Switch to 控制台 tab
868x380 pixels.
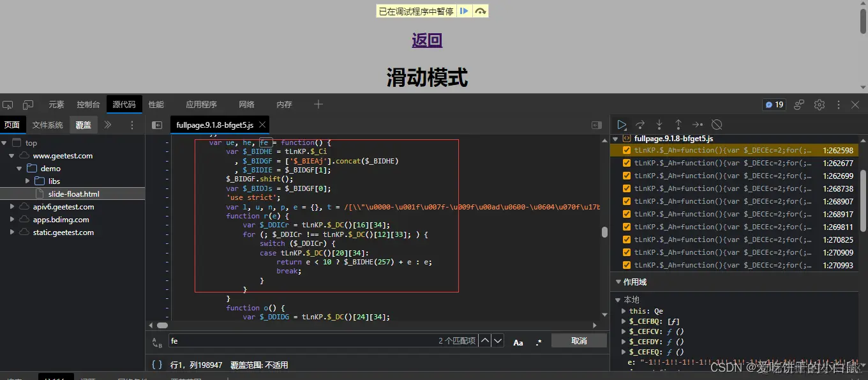click(88, 105)
